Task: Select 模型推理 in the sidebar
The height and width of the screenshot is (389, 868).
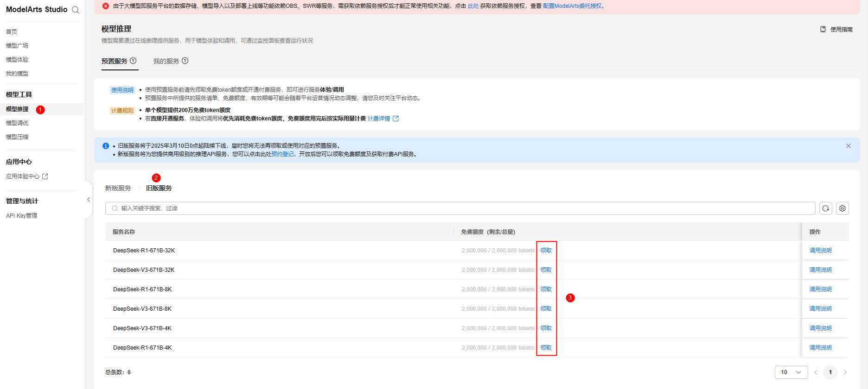Action: (17, 109)
